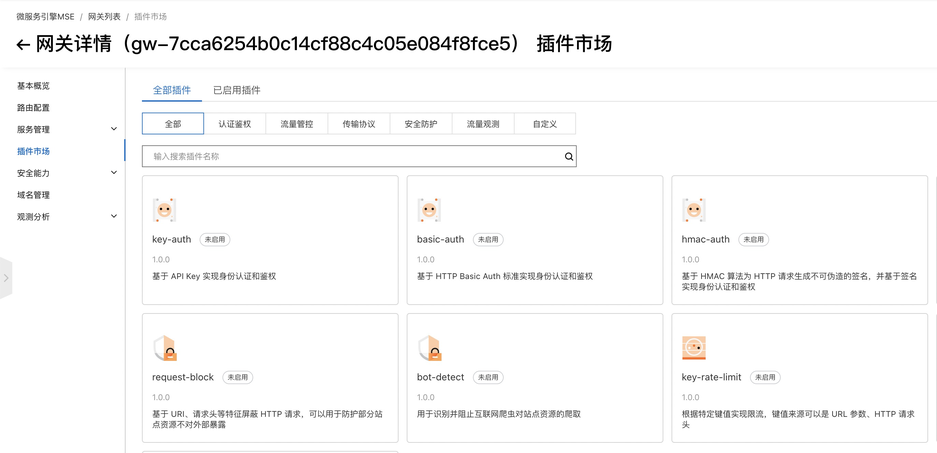Click key-auth description 基于 API Key 实现身份认证和鉴权
937x453 pixels.
(215, 277)
